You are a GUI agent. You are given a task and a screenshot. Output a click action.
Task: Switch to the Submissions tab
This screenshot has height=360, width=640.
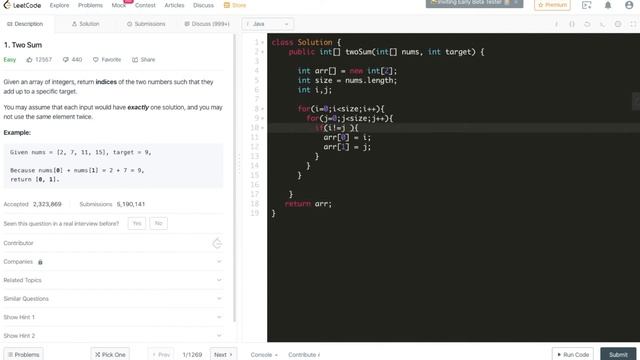click(x=146, y=24)
